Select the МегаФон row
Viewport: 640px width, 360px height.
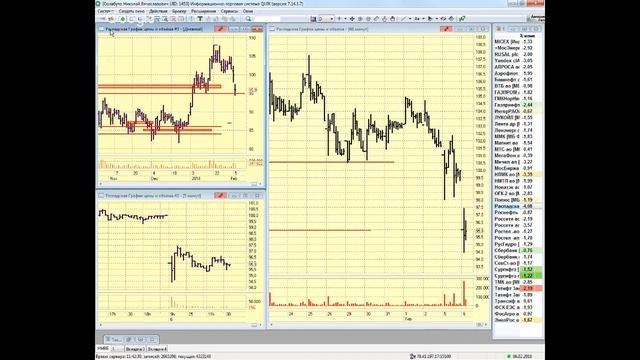pyautogui.click(x=518, y=156)
